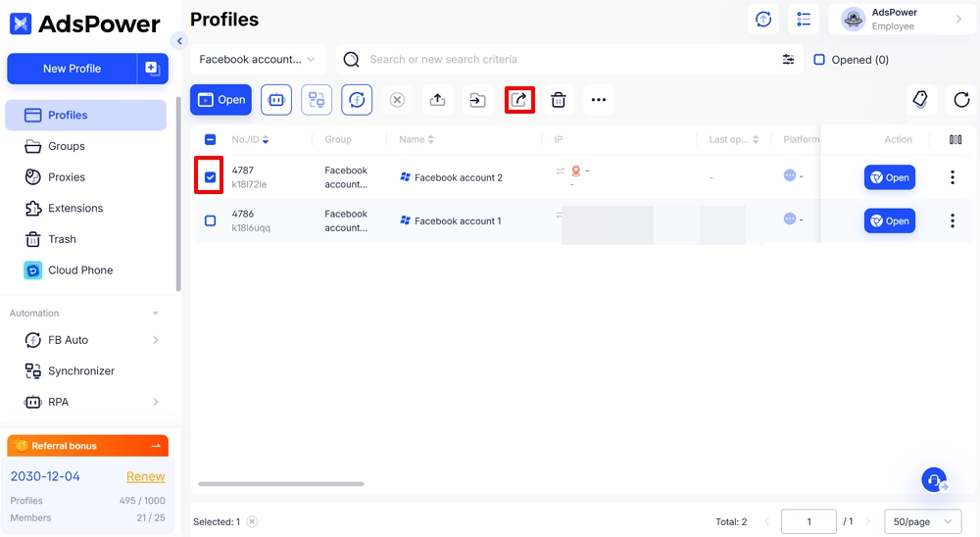Open the Facebook account group dropdown
Screen dimensions: 980x537
click(258, 60)
